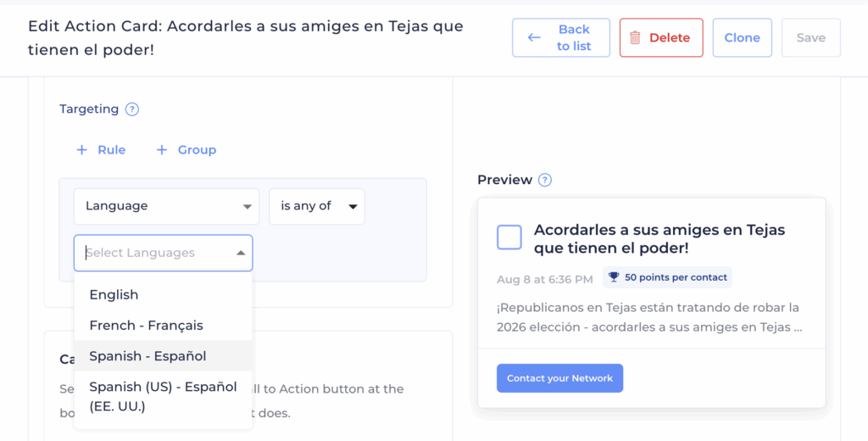Screen dimensions: 868x441
Task: Click the Targeting help question mark icon
Action: tap(131, 109)
